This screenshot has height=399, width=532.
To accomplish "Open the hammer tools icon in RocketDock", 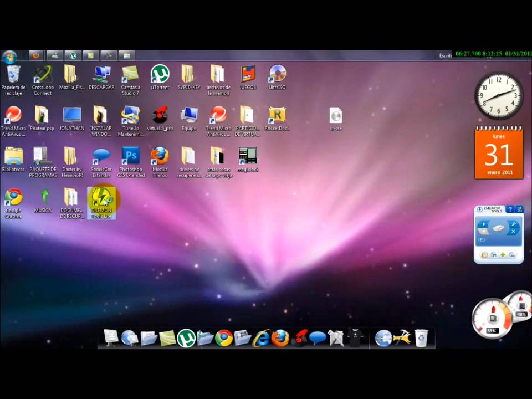I will (x=402, y=338).
